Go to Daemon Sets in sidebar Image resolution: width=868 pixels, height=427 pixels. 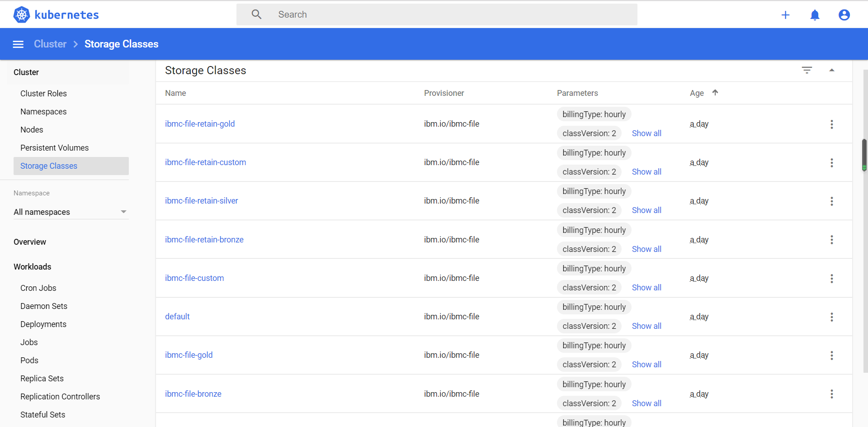point(44,306)
